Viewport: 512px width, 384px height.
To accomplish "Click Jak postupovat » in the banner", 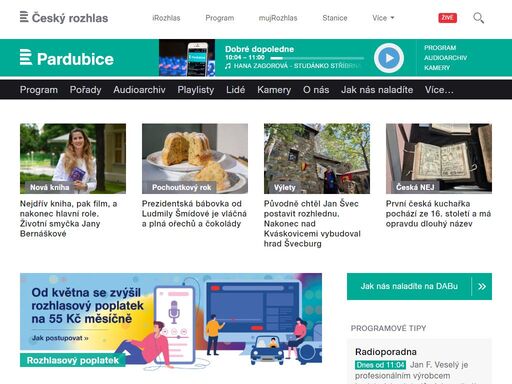I will [60, 338].
